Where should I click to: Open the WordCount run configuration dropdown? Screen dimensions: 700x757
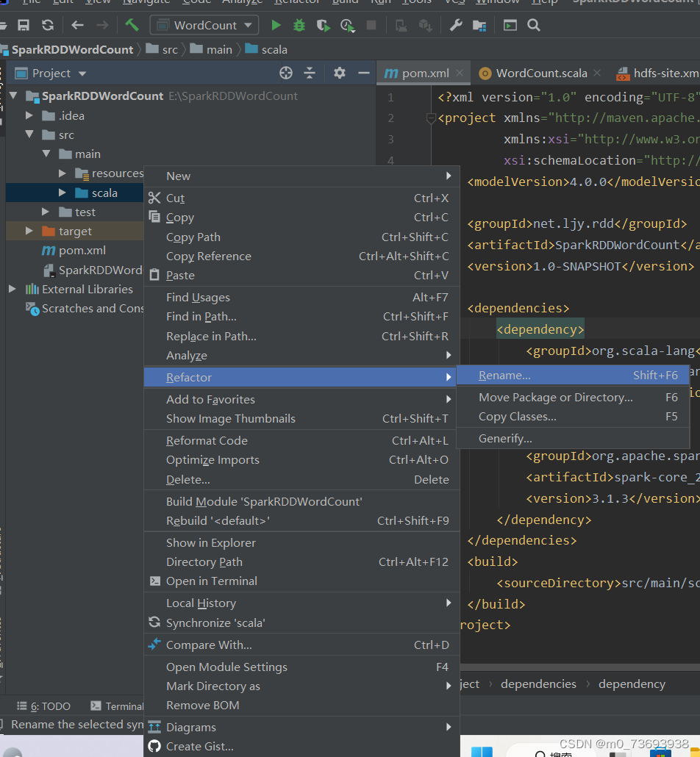point(204,25)
